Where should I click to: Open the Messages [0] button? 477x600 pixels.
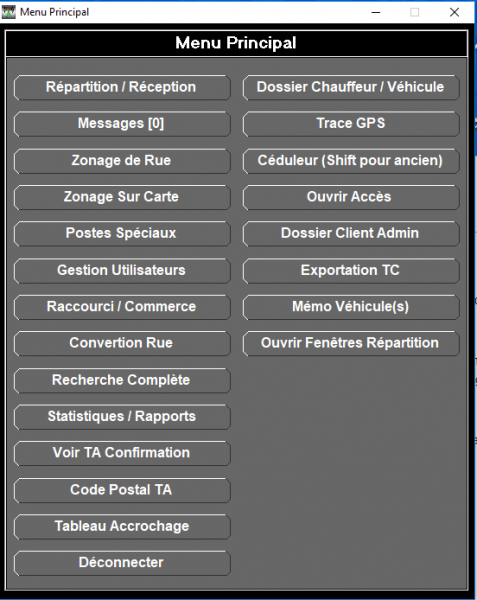click(x=122, y=124)
